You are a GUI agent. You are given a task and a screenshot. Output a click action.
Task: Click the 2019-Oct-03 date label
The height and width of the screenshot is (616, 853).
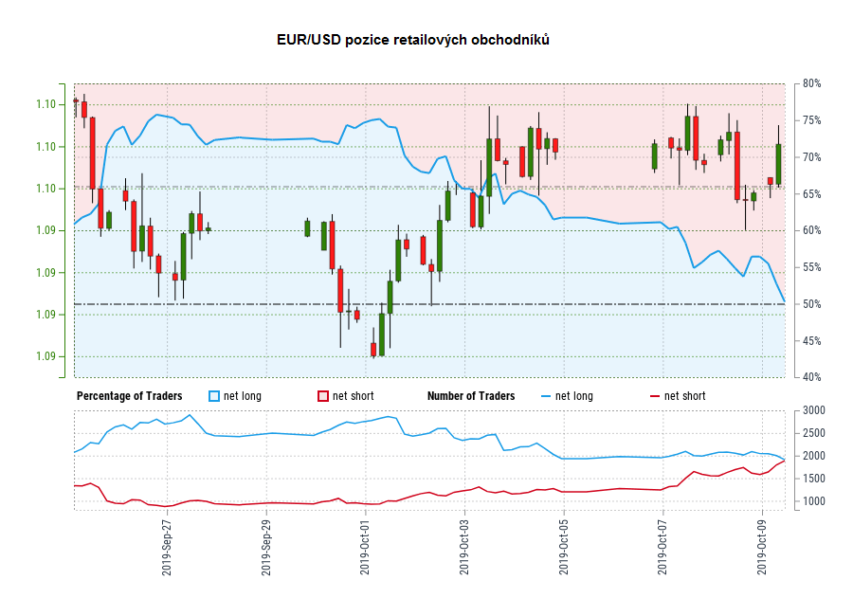[464, 548]
